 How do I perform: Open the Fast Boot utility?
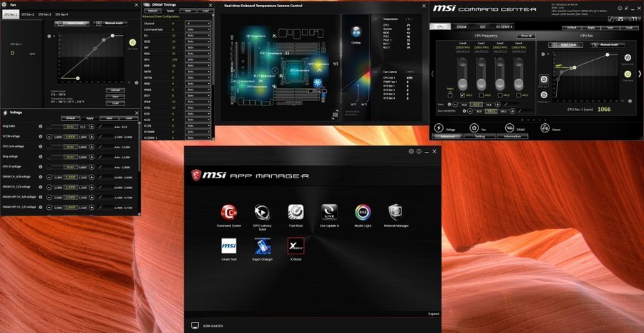click(296, 213)
